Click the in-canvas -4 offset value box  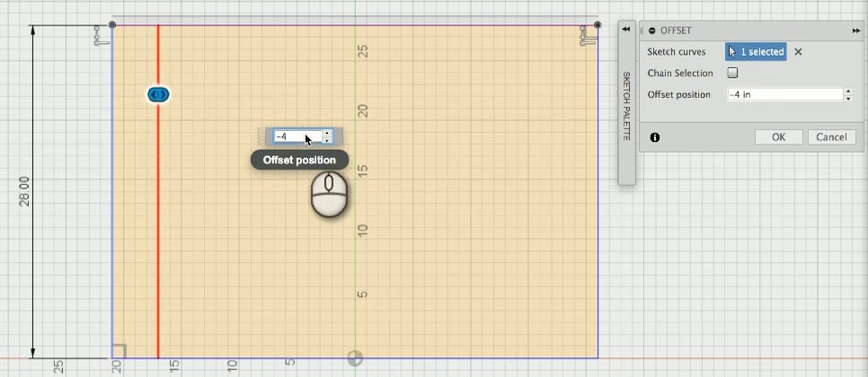coord(297,136)
